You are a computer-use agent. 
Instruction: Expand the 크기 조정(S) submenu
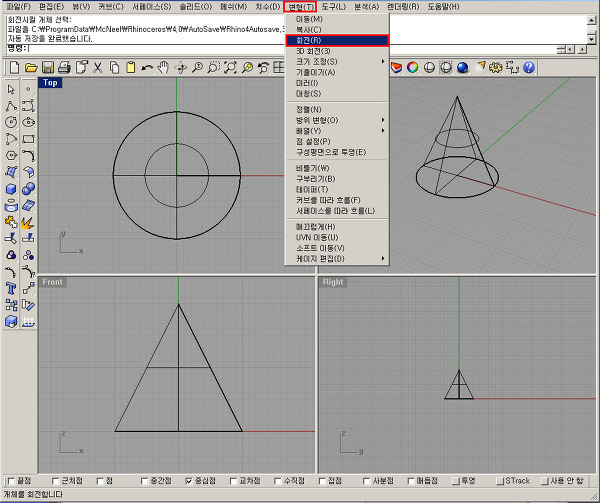337,62
